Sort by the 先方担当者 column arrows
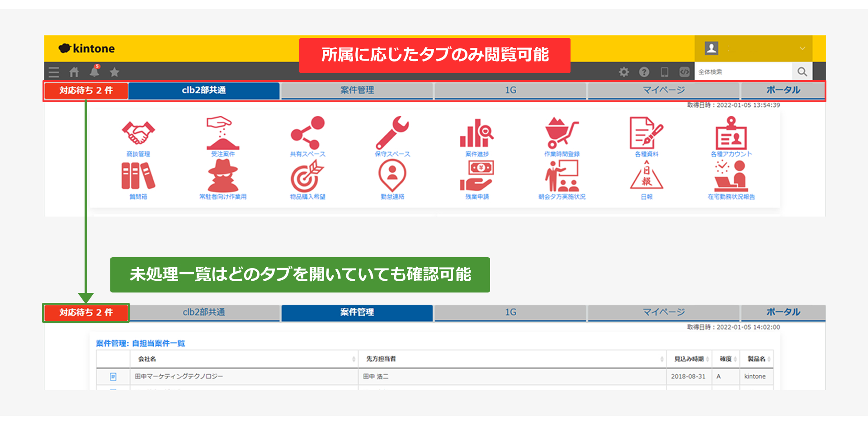The image size is (868, 434). [662, 359]
